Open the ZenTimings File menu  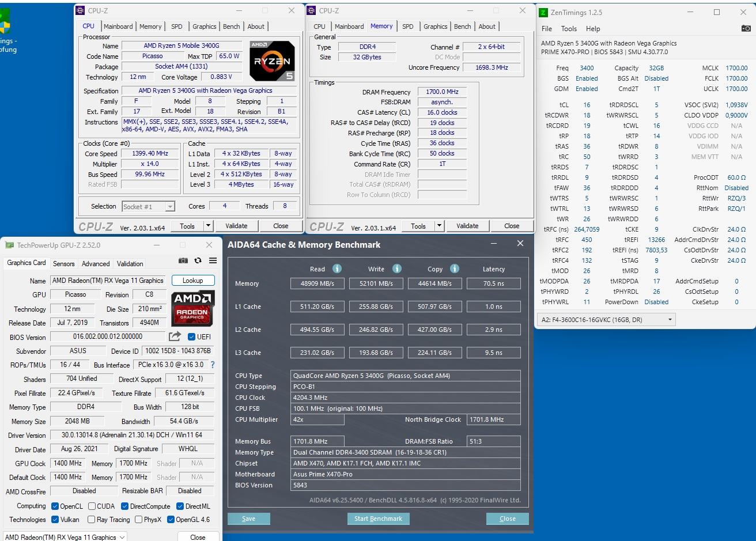[547, 28]
